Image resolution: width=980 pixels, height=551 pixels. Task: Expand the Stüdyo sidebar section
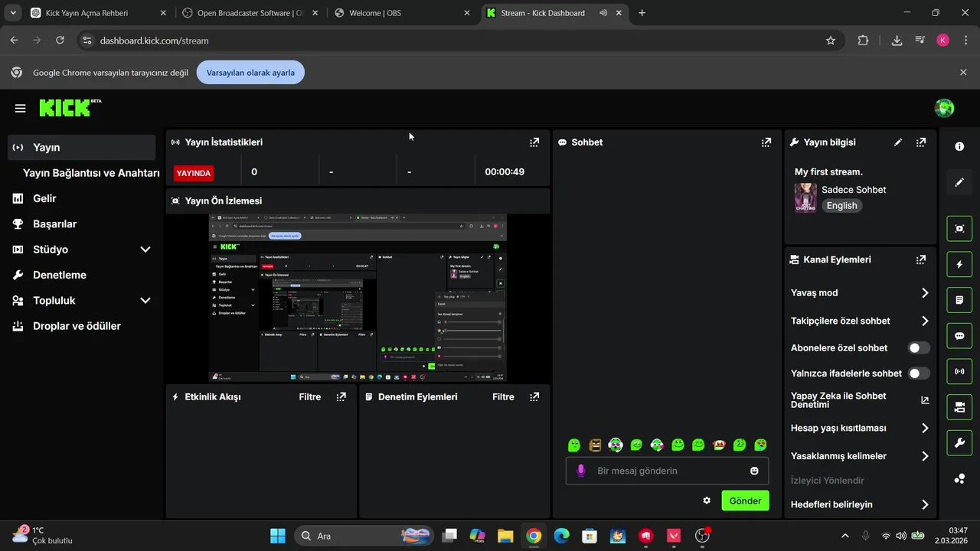(145, 249)
